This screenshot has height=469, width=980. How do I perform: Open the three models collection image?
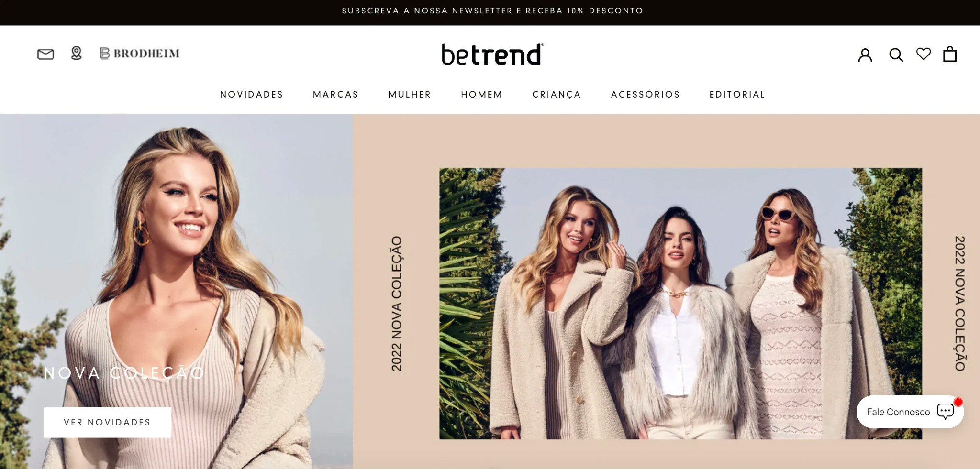[680, 304]
